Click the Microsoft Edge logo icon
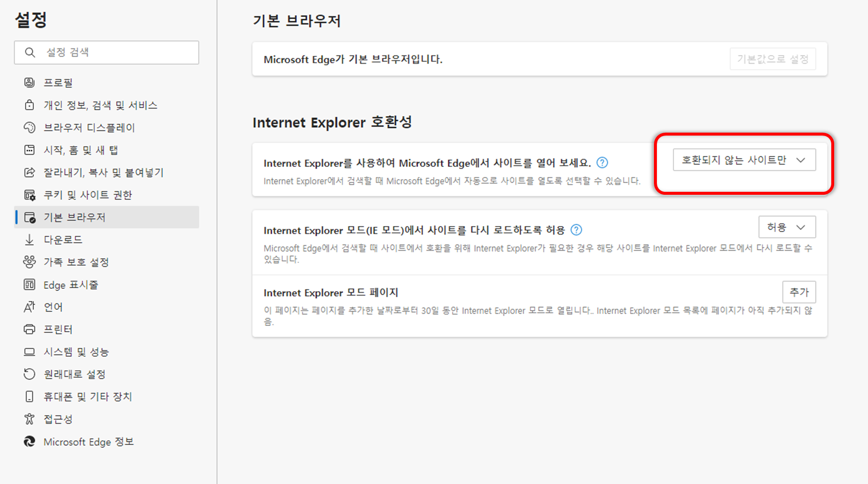Screen dimensions: 868x484 point(29,441)
